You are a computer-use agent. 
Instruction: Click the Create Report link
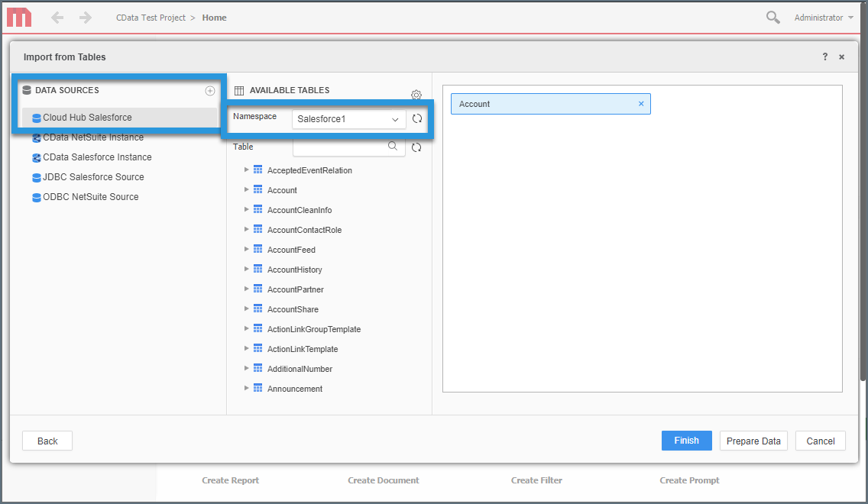click(230, 480)
